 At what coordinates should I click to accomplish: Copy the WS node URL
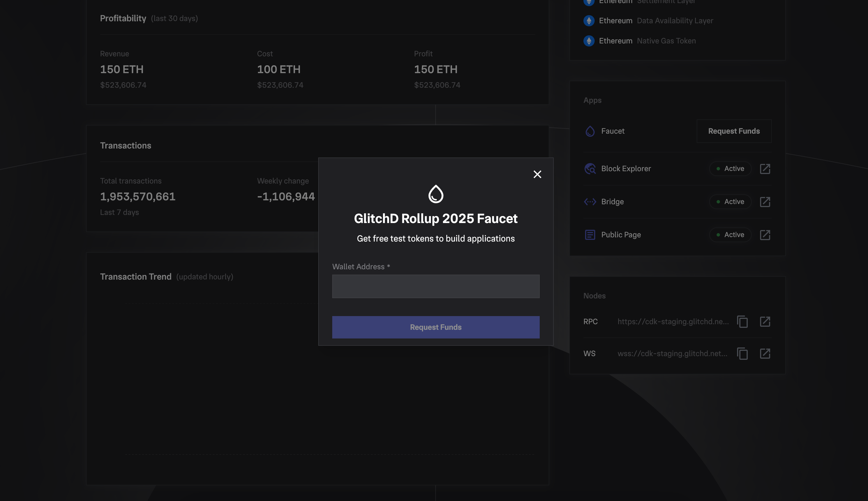(742, 354)
